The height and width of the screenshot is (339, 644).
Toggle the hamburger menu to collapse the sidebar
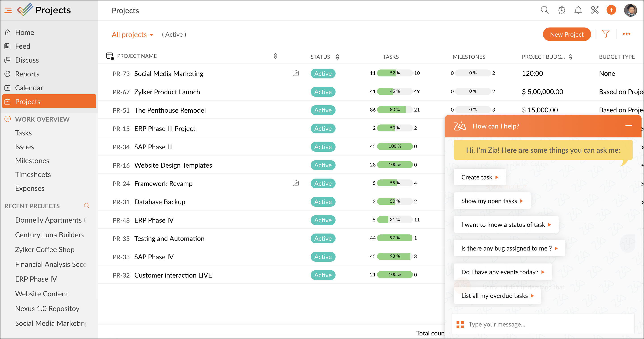(8, 10)
